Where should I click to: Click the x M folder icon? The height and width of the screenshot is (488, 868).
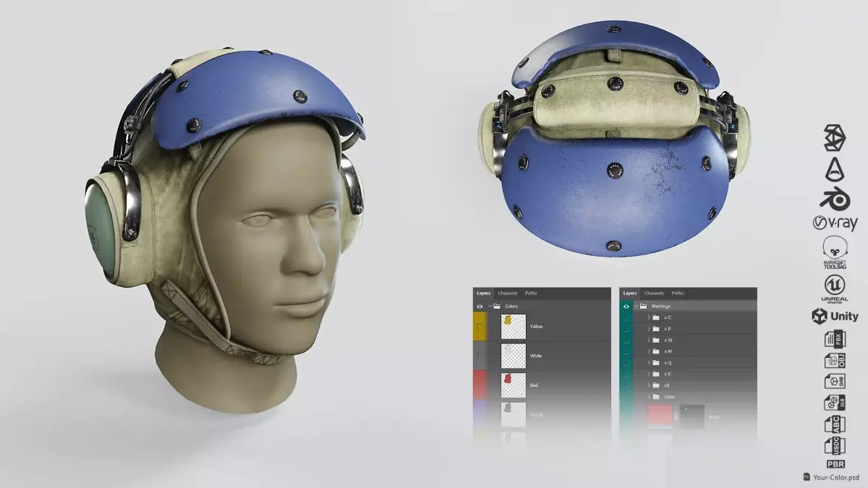656,351
